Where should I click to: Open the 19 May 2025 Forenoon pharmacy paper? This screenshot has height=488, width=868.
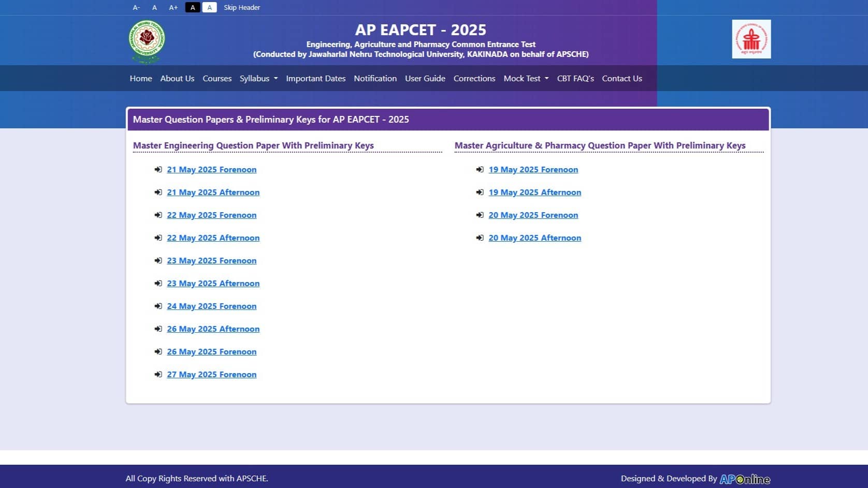533,169
